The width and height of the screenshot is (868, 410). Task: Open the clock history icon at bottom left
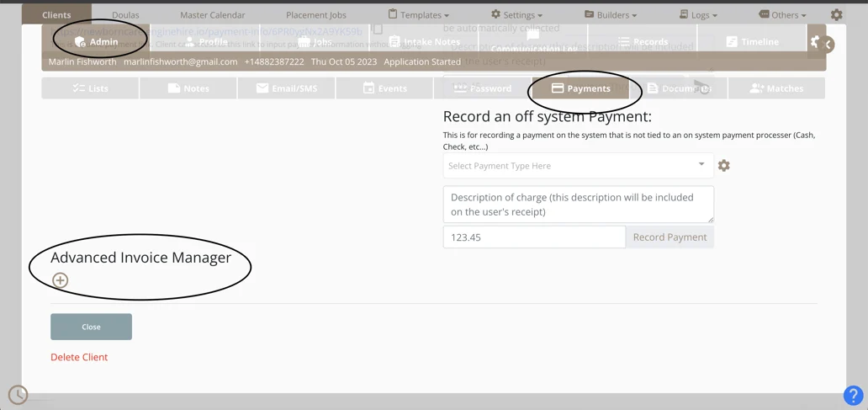18,395
